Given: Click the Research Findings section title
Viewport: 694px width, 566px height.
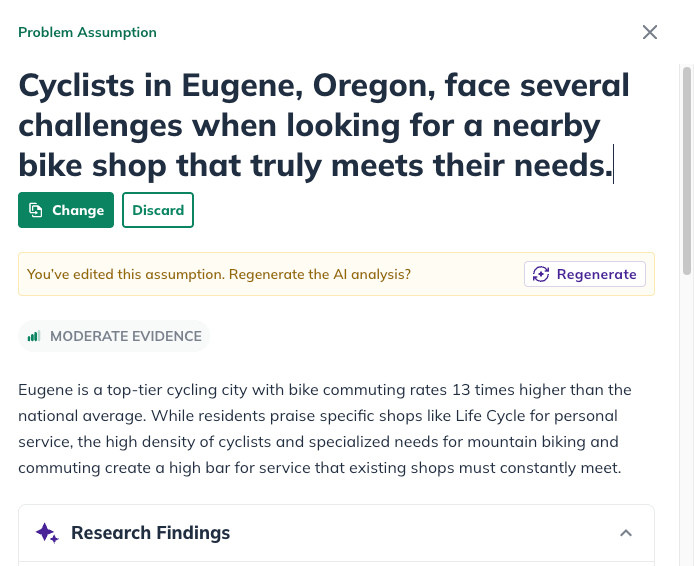Looking at the screenshot, I should (x=150, y=533).
